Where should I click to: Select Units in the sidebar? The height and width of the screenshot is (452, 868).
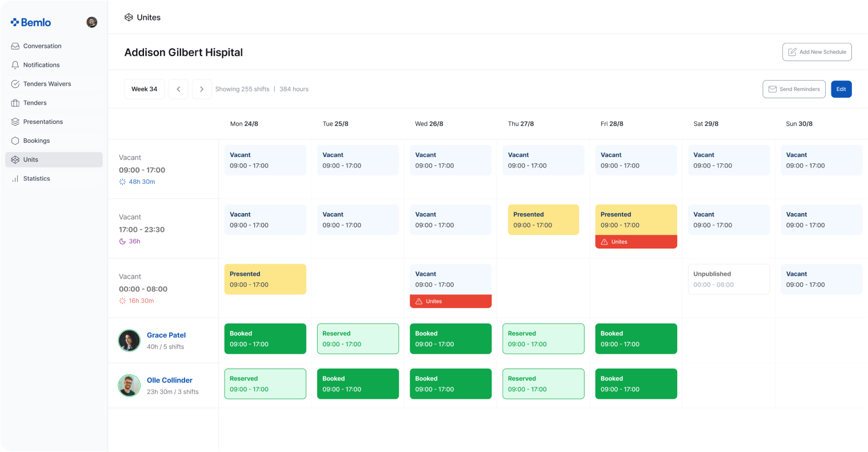tap(31, 160)
